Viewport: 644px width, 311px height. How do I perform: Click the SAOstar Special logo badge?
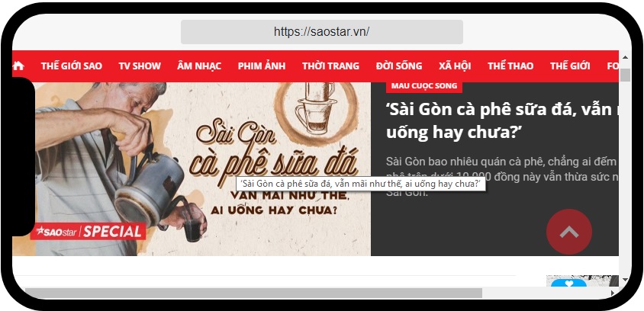[x=89, y=232]
